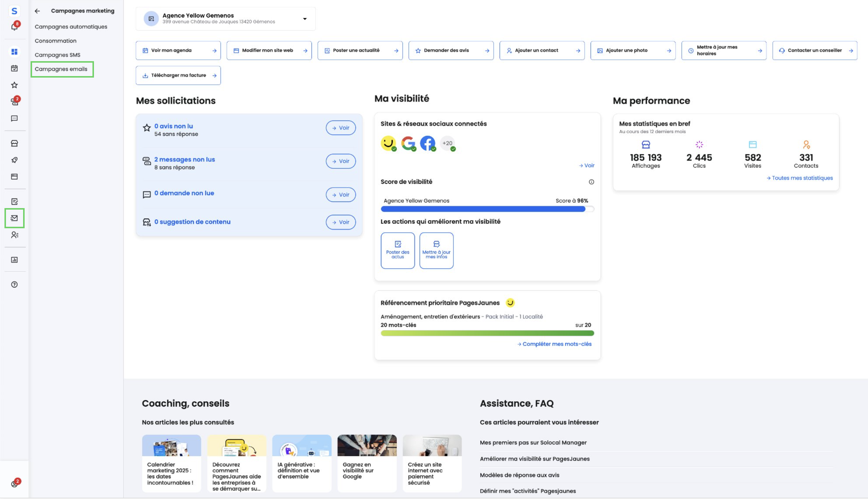The height and width of the screenshot is (499, 868).
Task: Click Voir button for unread messages
Action: pos(340,161)
